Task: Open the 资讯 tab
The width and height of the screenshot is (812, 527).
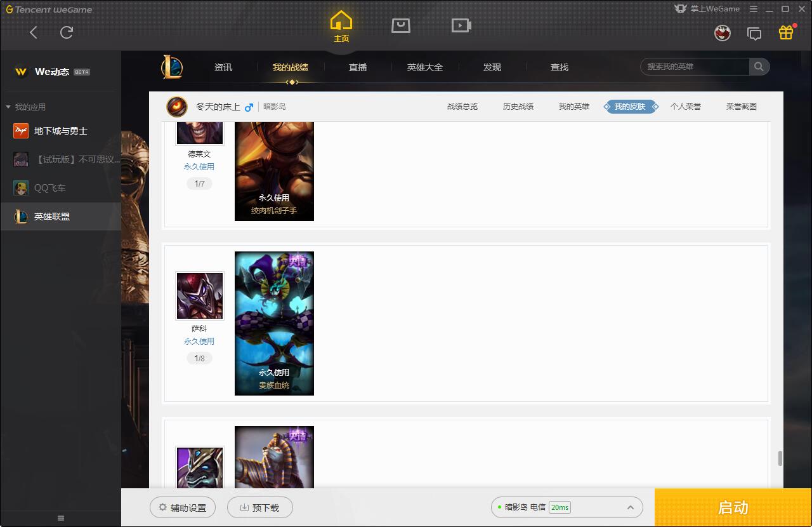Action: point(223,67)
